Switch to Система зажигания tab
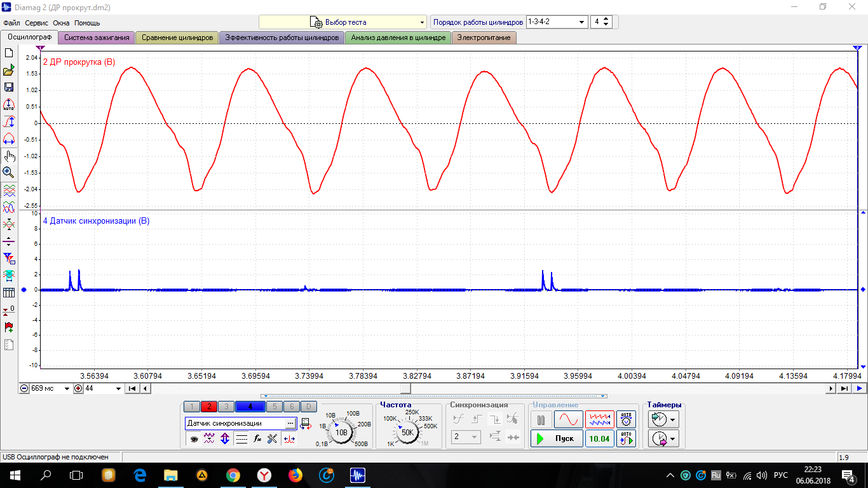 point(97,37)
